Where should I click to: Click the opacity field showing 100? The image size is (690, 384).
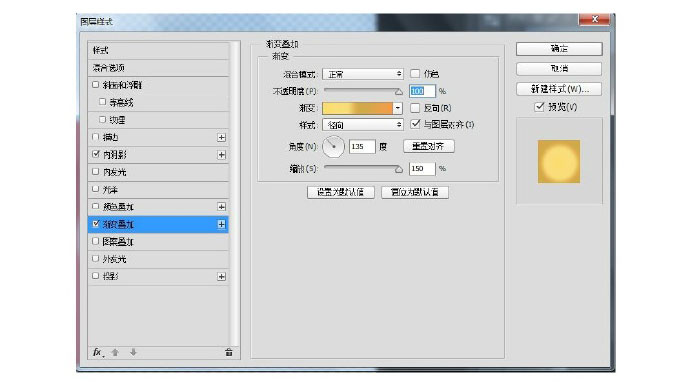pyautogui.click(x=422, y=91)
